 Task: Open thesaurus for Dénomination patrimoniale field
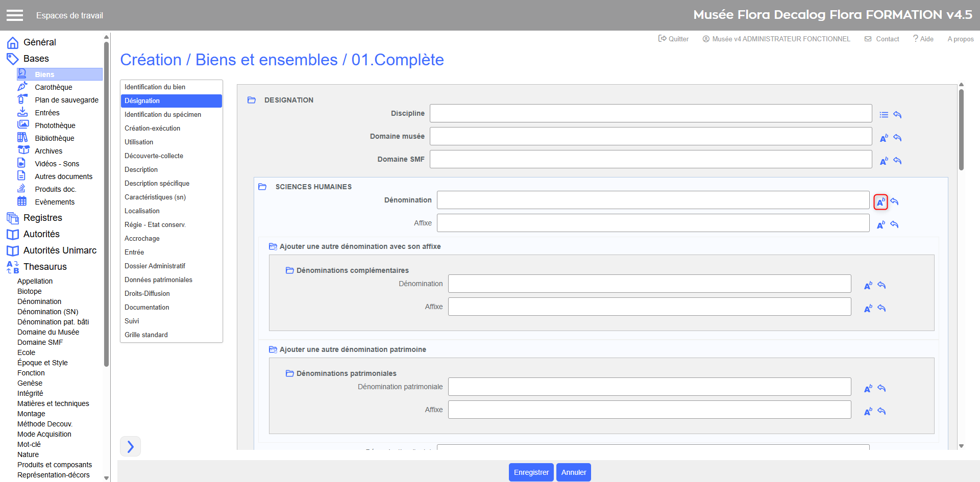[868, 389]
